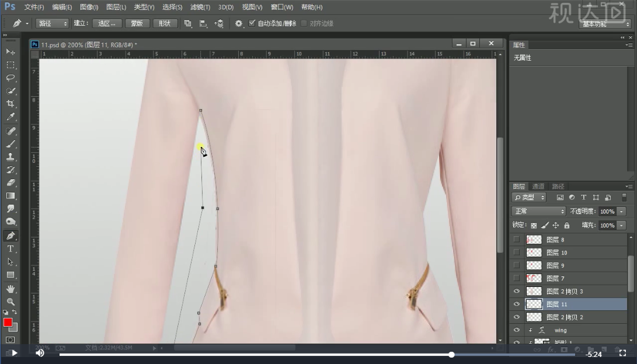Hide layer 图层 11

(x=516, y=304)
